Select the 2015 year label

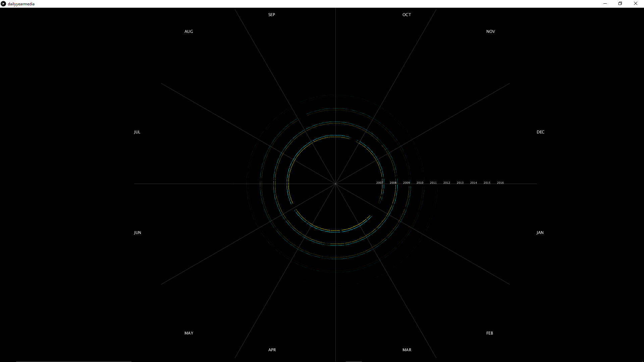[487, 183]
